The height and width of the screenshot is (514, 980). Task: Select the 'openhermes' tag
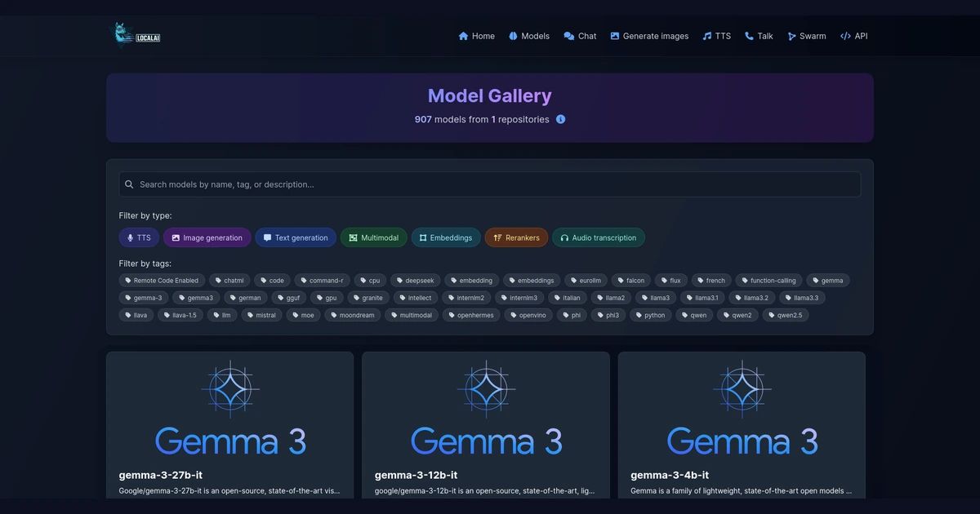(470, 315)
